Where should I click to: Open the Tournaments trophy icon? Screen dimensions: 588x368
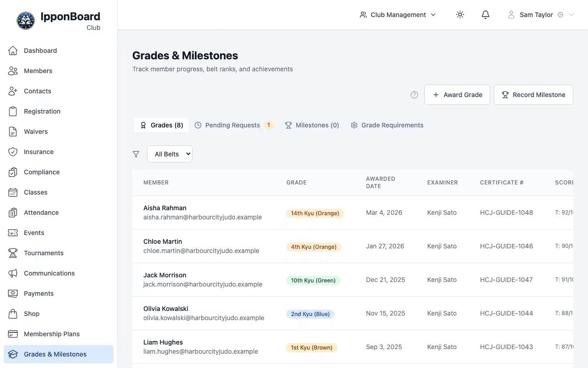click(13, 253)
